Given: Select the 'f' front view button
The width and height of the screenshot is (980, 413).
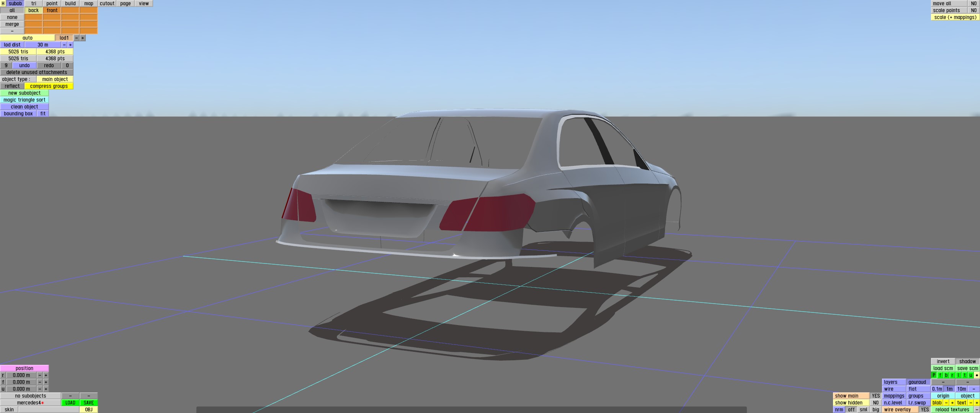Looking at the screenshot, I should (x=940, y=375).
